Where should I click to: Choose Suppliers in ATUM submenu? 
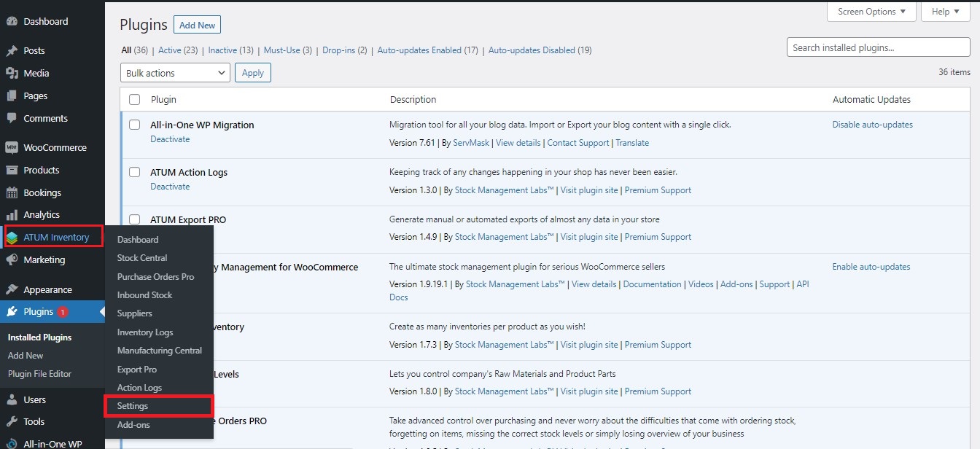coord(135,313)
